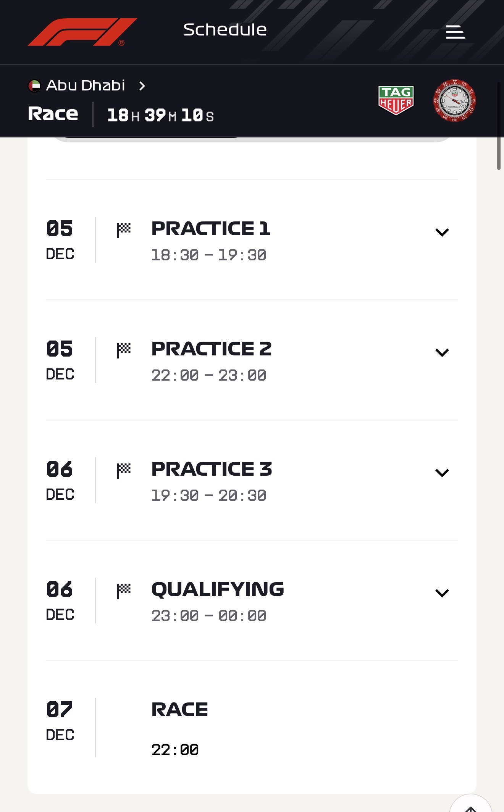Click the Qualifying chequered flag icon
Viewport: 504px width, 812px height.
pos(124,591)
